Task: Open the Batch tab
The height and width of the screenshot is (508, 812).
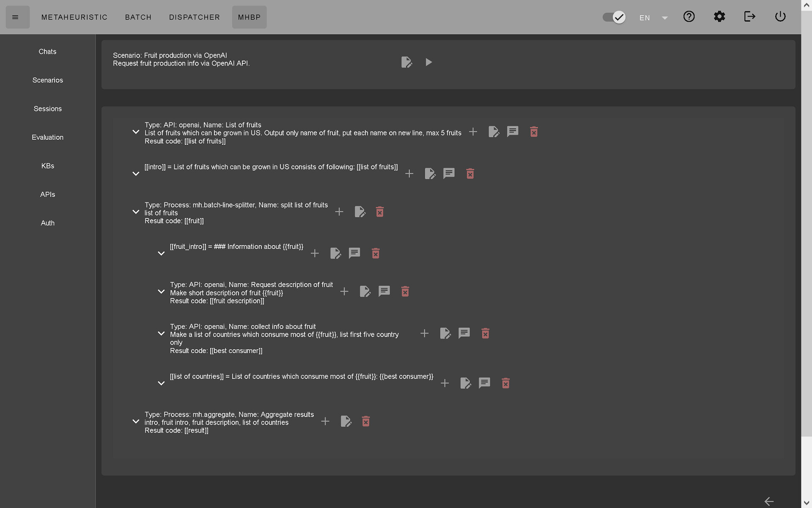Action: pos(138,17)
